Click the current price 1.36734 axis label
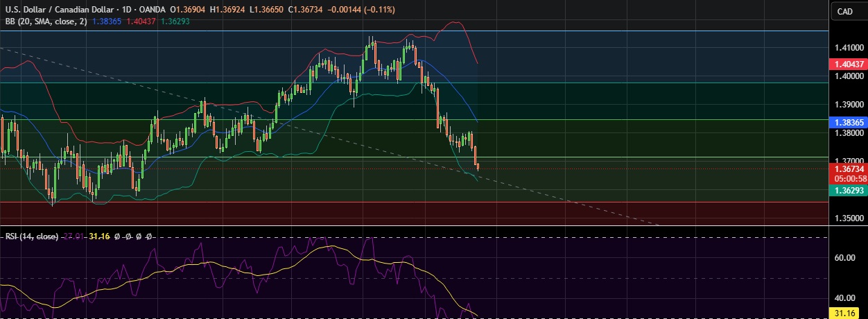868x319 pixels. pos(847,169)
